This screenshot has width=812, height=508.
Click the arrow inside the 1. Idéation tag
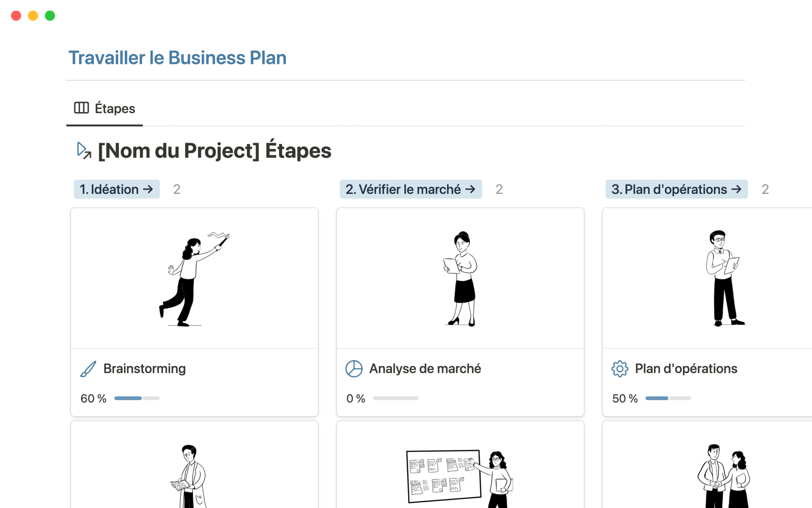tap(149, 189)
